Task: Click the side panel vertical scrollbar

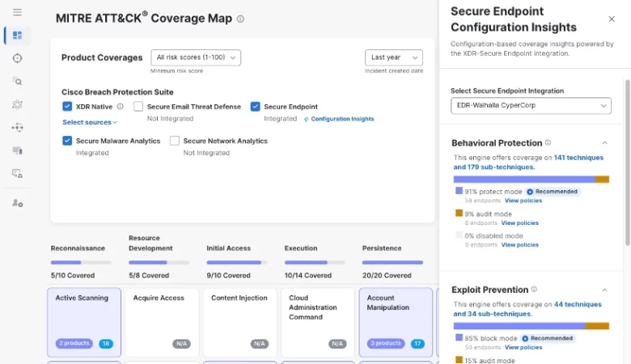Action: pos(628,163)
